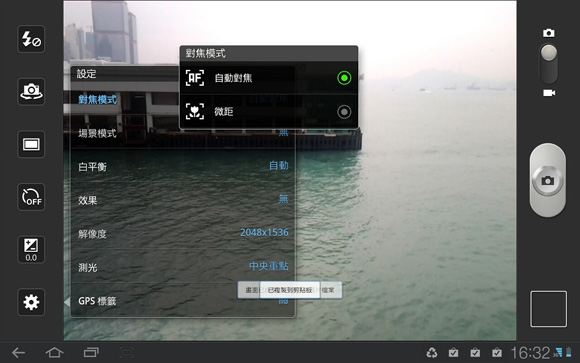Image resolution: width=580 pixels, height=363 pixels.
Task: Tap the macro flower icon
Action: (195, 111)
